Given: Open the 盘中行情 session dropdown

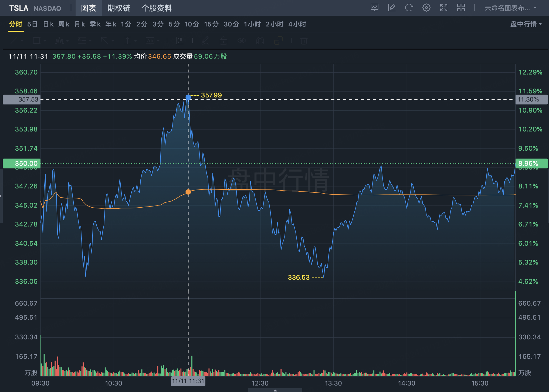Looking at the screenshot, I should tap(526, 24).
